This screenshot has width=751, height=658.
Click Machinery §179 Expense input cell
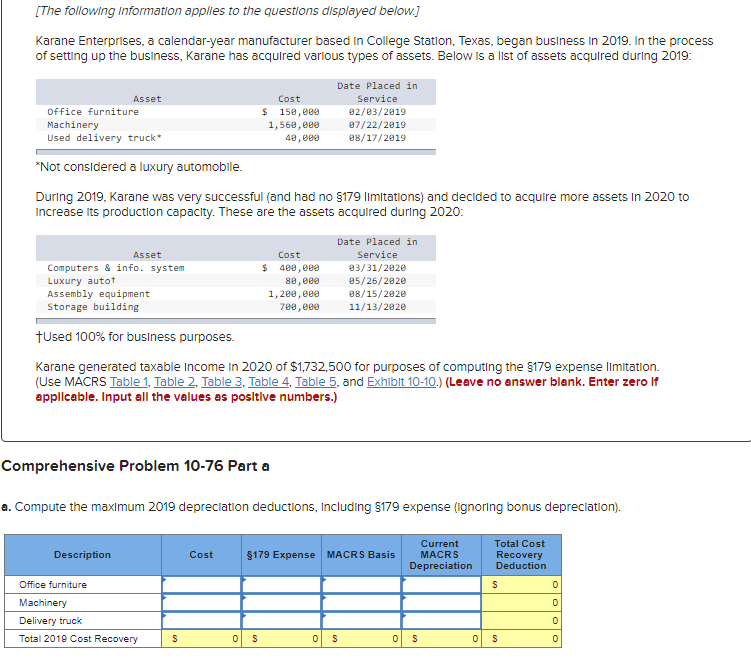[281, 602]
